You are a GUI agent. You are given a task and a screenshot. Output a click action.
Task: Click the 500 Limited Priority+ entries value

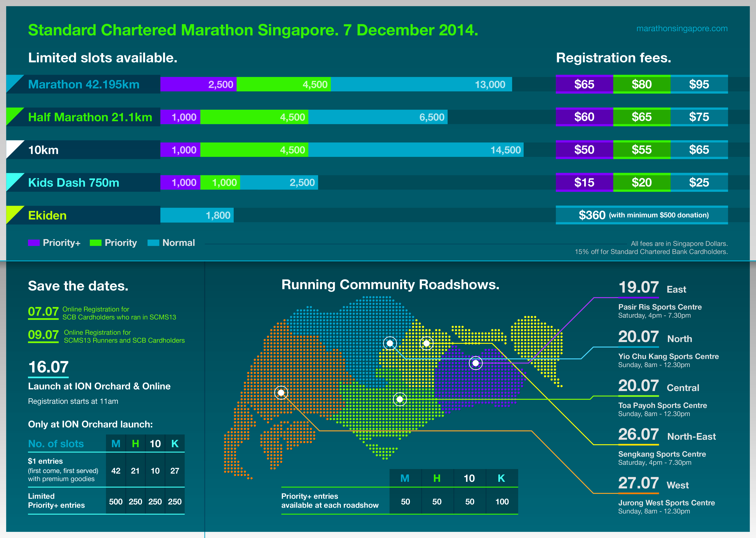116,502
